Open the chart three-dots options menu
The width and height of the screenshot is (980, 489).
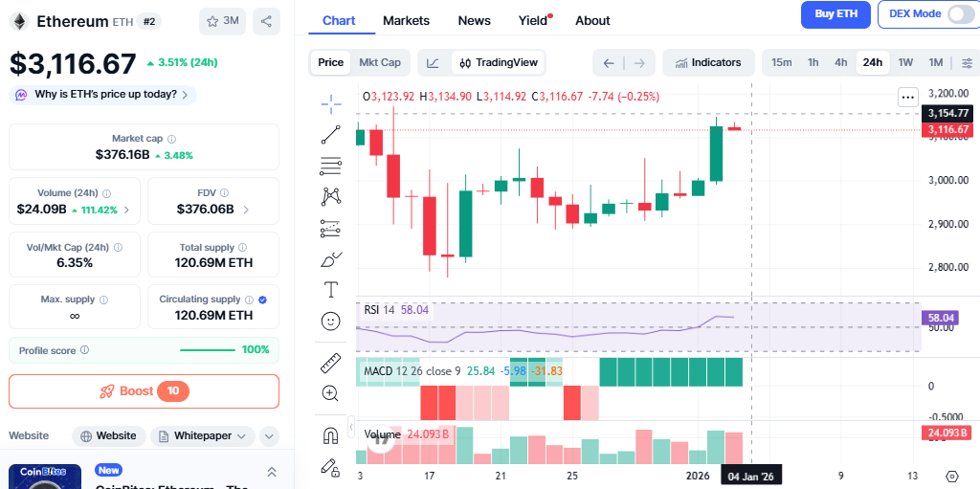tap(907, 97)
